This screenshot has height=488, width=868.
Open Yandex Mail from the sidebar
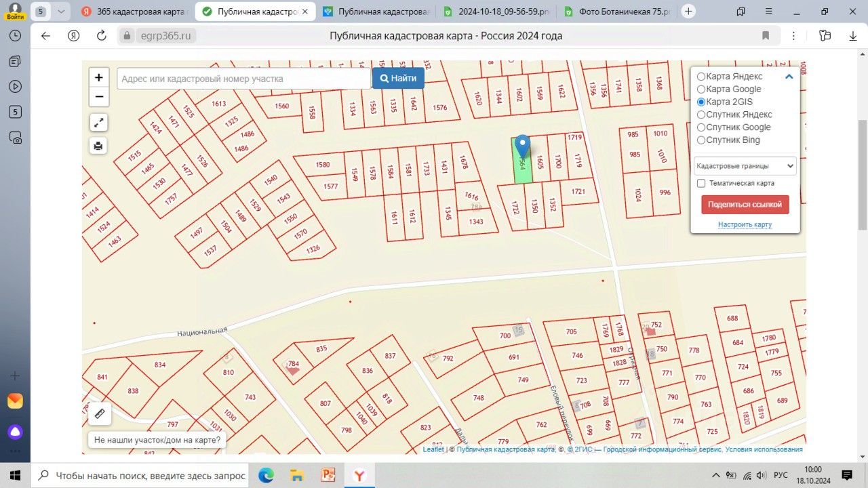click(15, 401)
